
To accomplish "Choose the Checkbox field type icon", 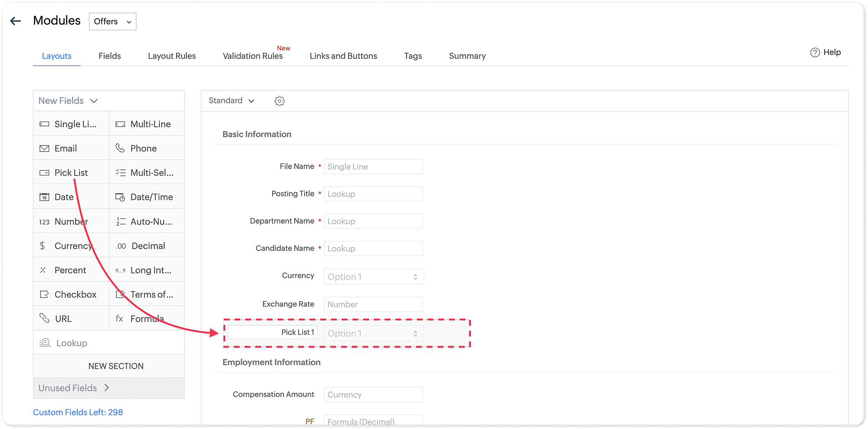I will [x=44, y=294].
